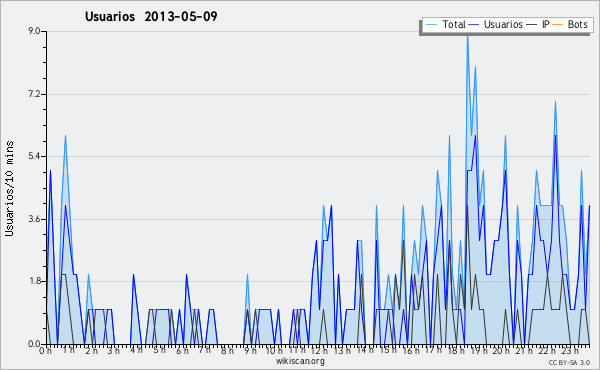Click the 15 h x-axis label

tap(388, 350)
